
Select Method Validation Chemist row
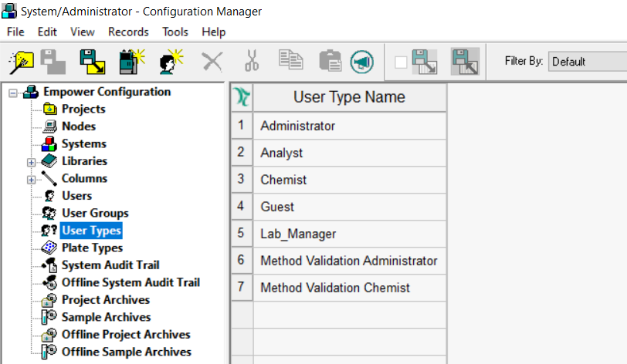(x=350, y=288)
